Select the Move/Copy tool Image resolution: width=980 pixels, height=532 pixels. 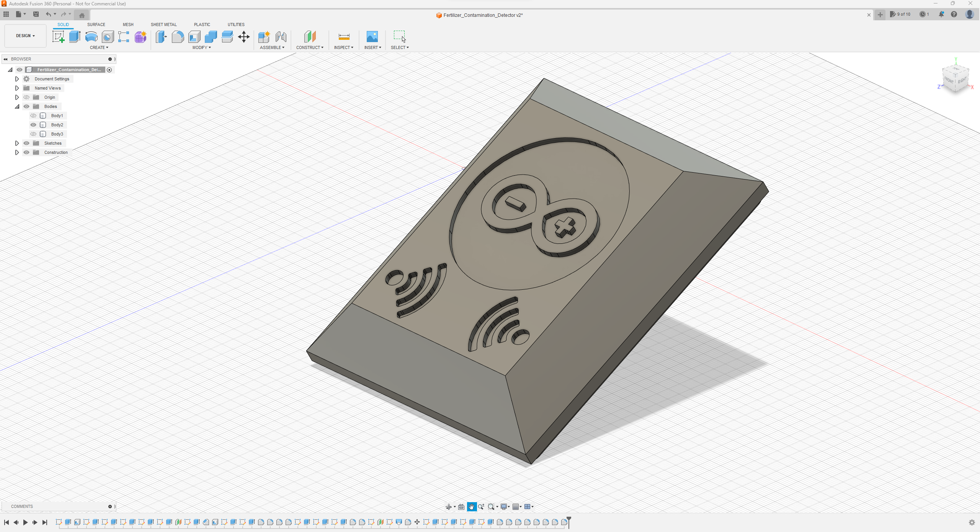click(243, 37)
